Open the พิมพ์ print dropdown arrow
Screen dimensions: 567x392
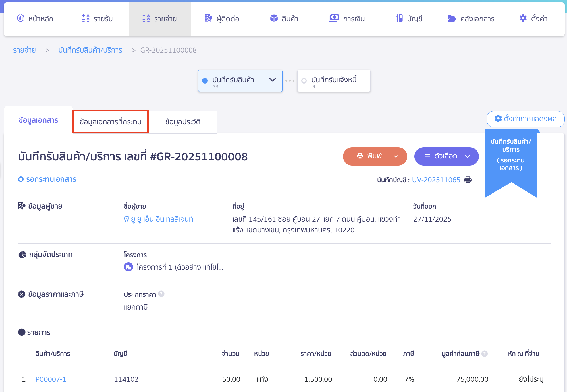[396, 156]
